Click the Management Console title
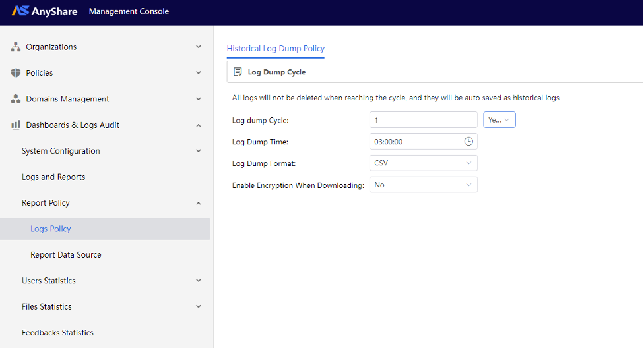Viewport: 644px width, 348px height. pos(129,11)
